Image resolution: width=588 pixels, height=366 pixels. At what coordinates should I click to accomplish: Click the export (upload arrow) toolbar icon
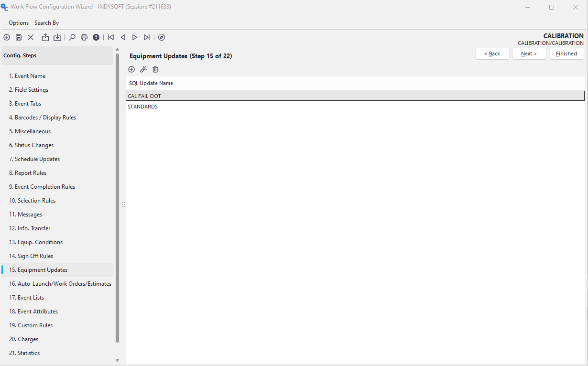(x=45, y=37)
